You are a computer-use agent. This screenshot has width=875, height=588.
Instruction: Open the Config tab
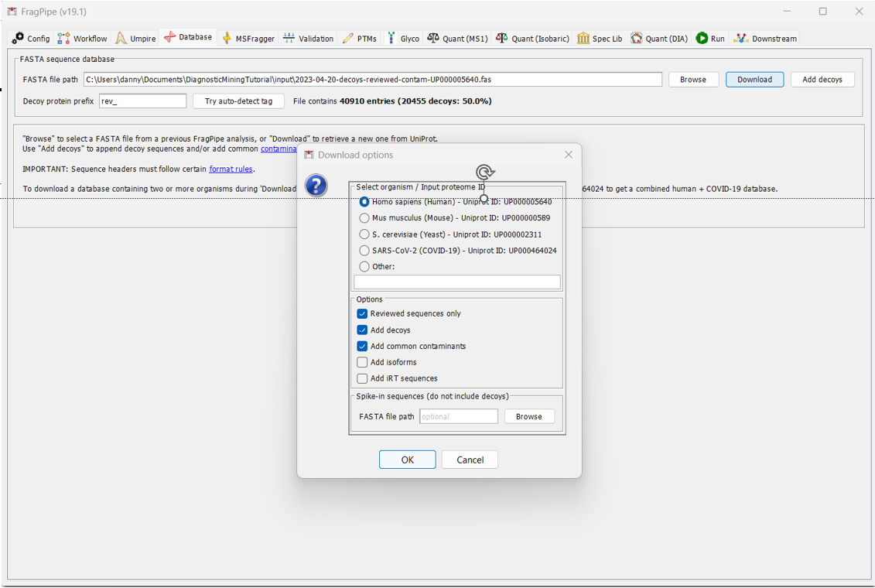(x=31, y=39)
